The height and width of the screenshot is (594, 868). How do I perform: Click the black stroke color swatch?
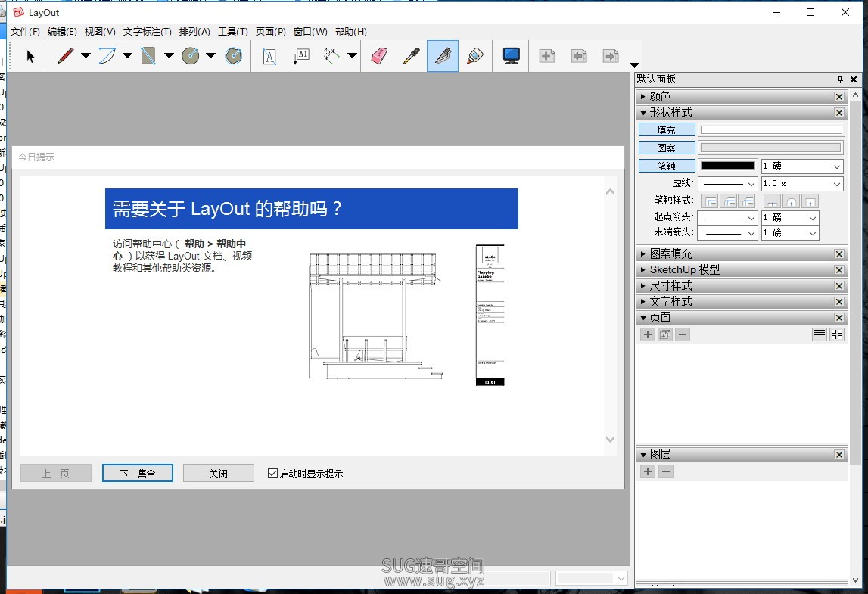(x=728, y=166)
